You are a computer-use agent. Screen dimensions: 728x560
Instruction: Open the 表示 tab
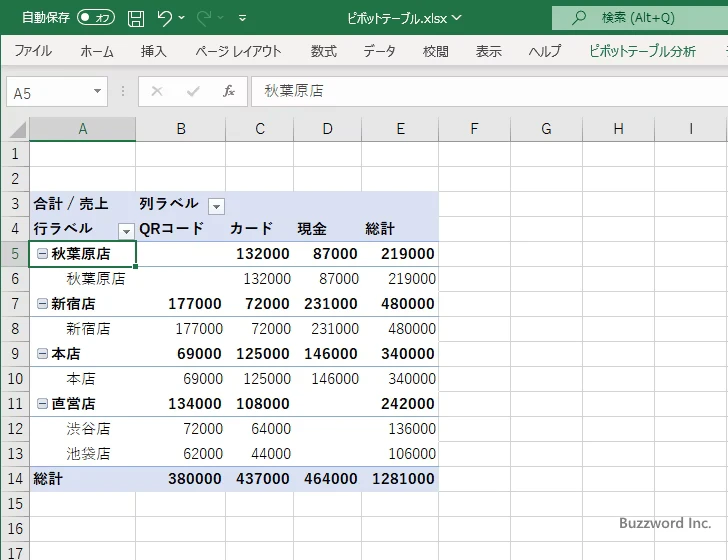click(488, 51)
